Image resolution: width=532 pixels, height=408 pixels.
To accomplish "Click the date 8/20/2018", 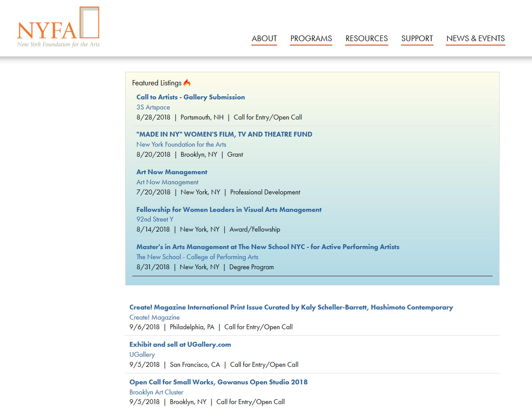I will coord(153,155).
